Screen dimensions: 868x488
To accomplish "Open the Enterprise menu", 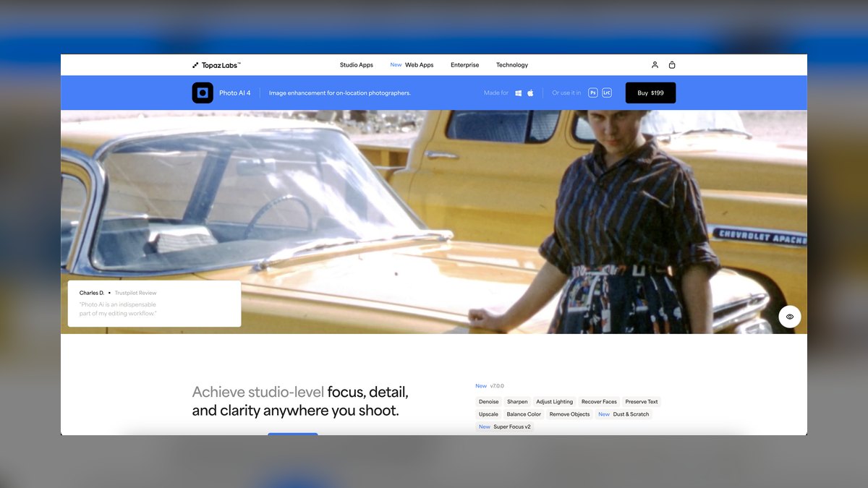I will [x=464, y=65].
